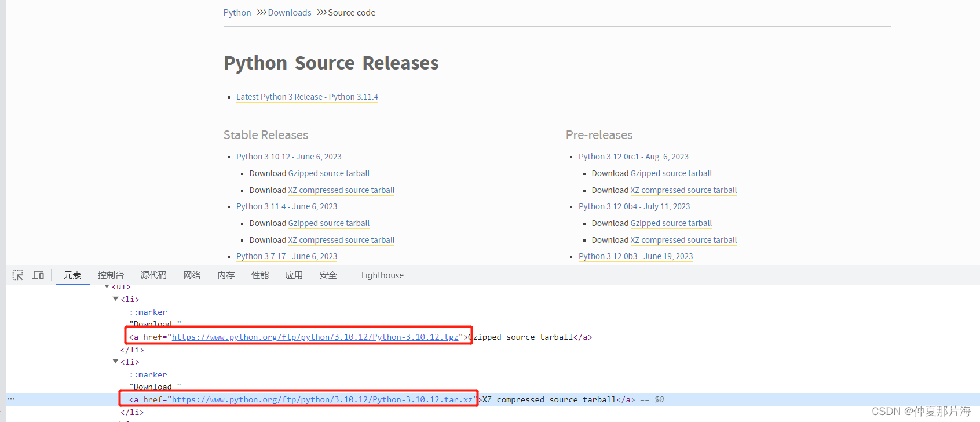Activate the inspect element picker icon
Screen dimensions: 980x422
[x=18, y=275]
